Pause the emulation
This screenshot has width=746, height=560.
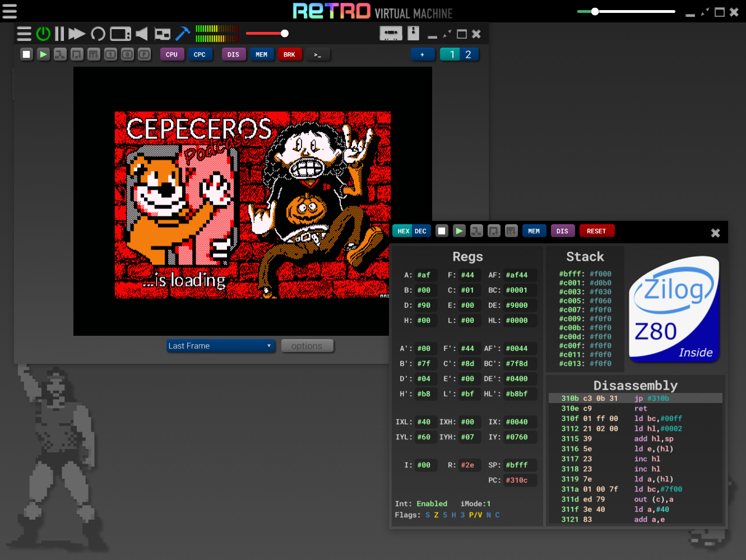tap(59, 34)
